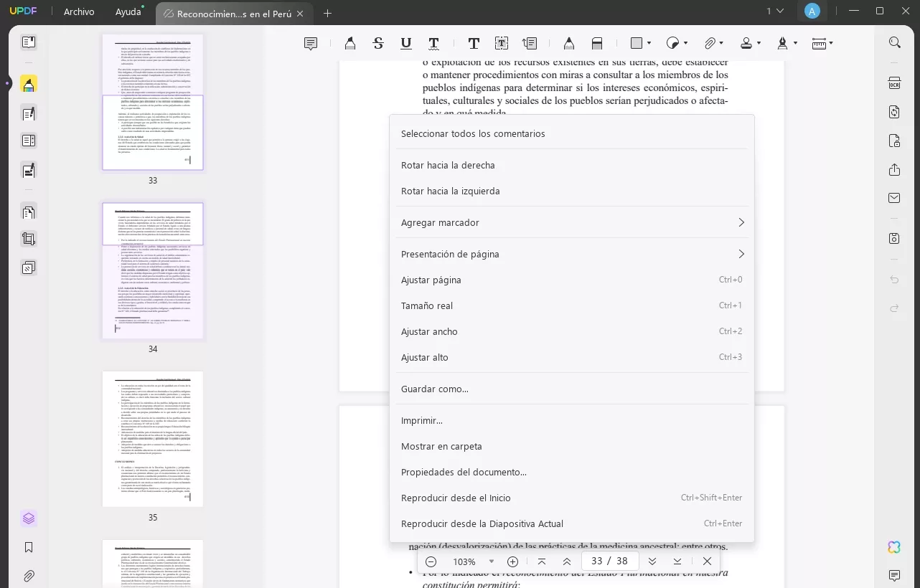920x588 pixels.
Task: Open the window count dropdown showing 1
Action: point(775,11)
